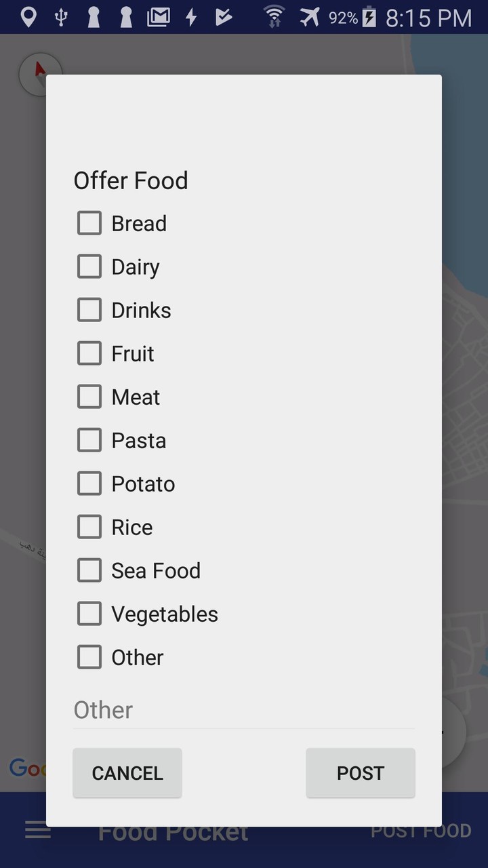Image resolution: width=488 pixels, height=868 pixels.
Task: Tap the USB connection status icon
Action: (x=61, y=17)
